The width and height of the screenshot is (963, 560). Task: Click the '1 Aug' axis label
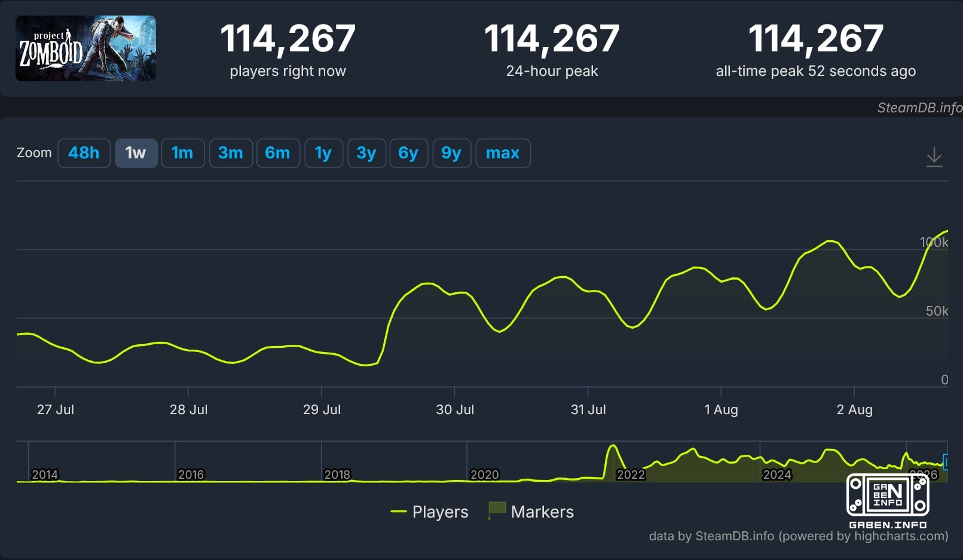(x=721, y=409)
